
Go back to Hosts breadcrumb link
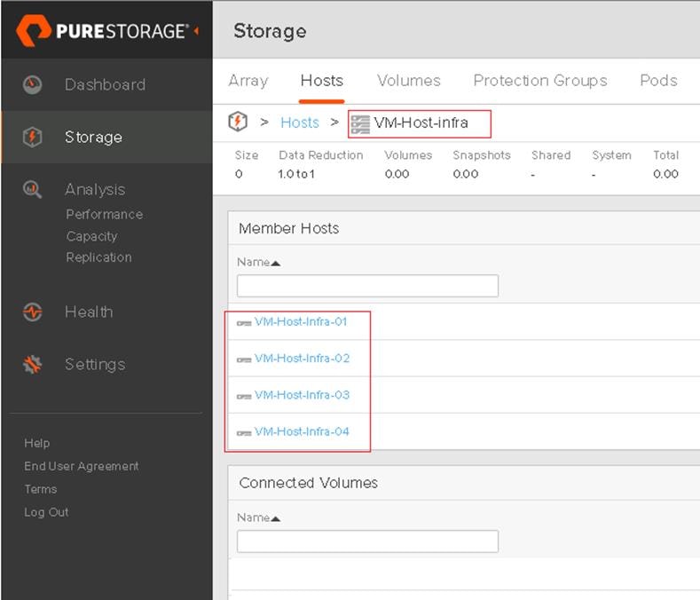[x=299, y=122]
